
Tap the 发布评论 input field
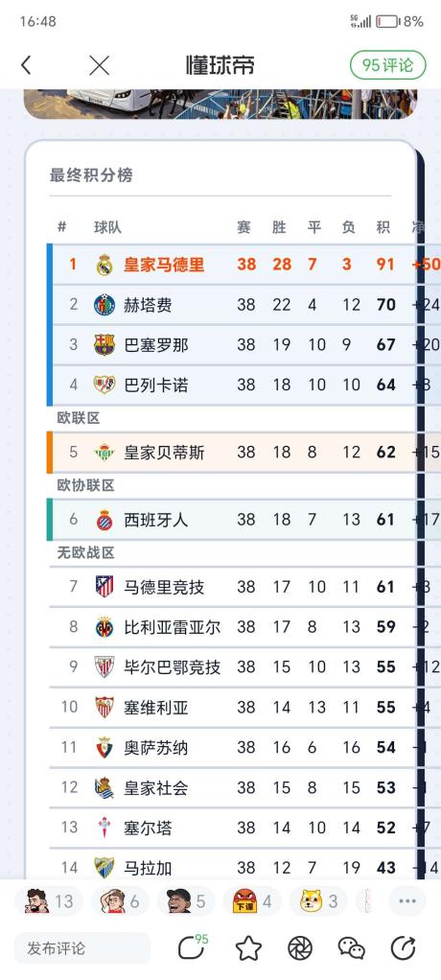81,948
